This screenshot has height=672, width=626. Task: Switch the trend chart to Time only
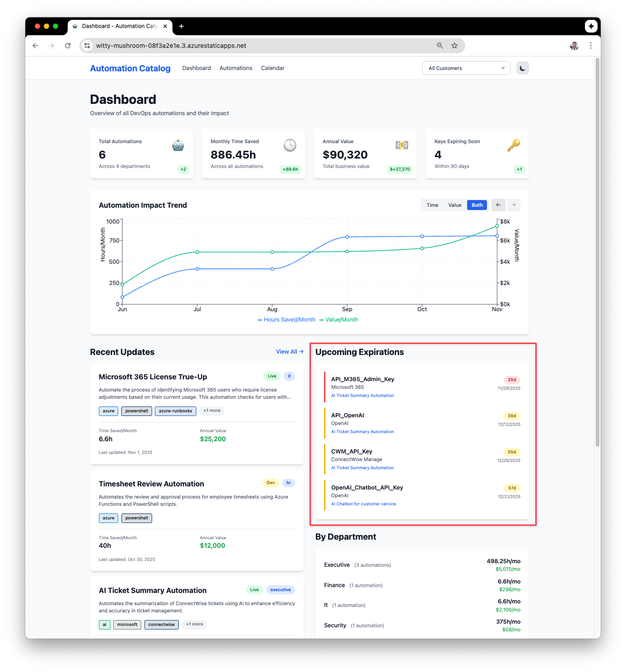(x=432, y=205)
